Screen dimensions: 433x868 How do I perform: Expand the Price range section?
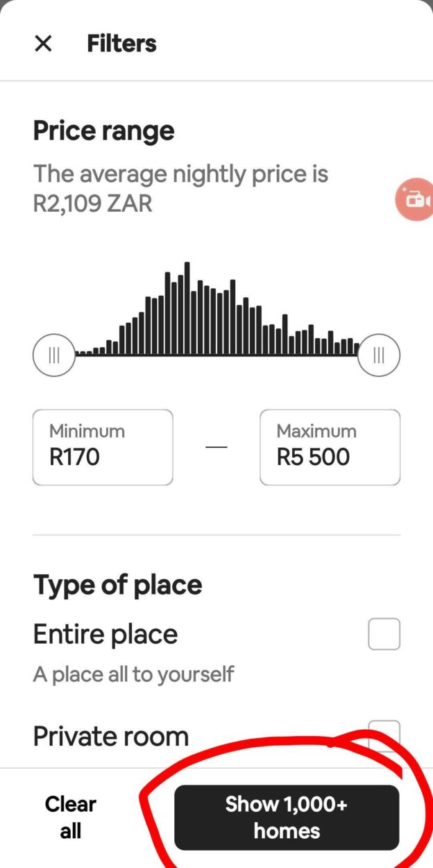tap(103, 130)
